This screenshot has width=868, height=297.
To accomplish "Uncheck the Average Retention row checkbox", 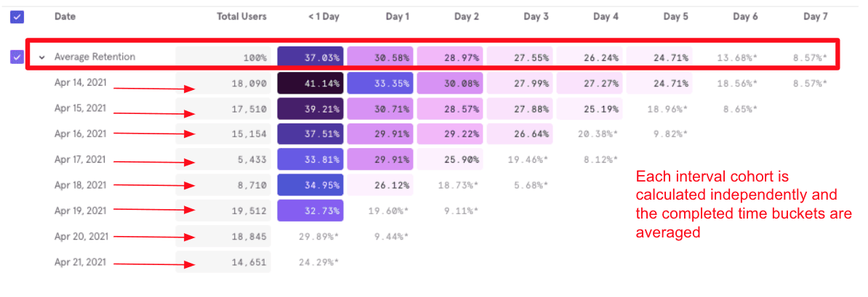I will (17, 57).
